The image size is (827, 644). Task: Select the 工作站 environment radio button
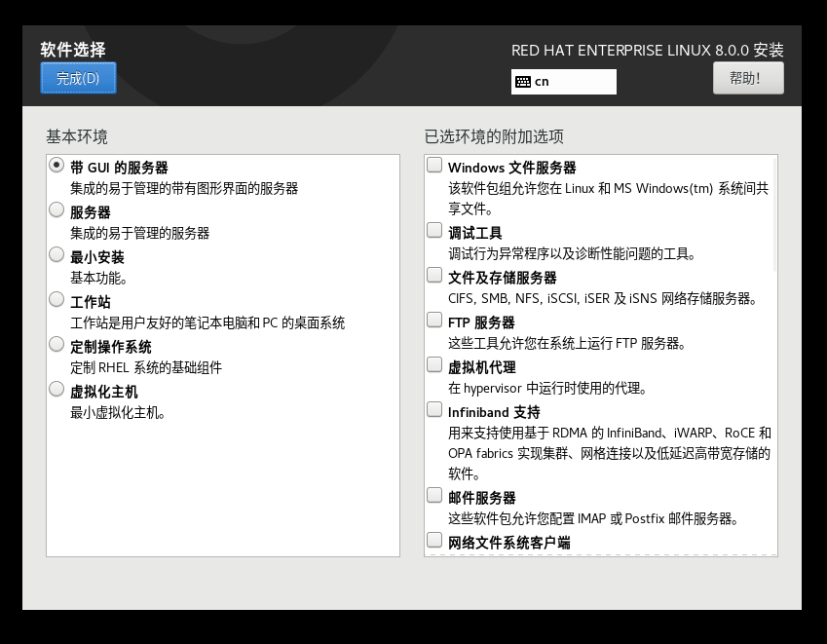coord(56,300)
